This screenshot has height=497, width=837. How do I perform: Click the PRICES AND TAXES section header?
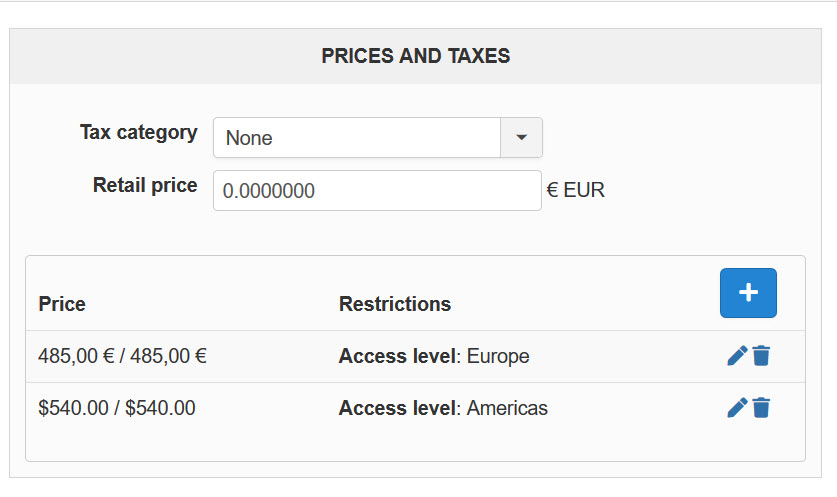pos(416,56)
